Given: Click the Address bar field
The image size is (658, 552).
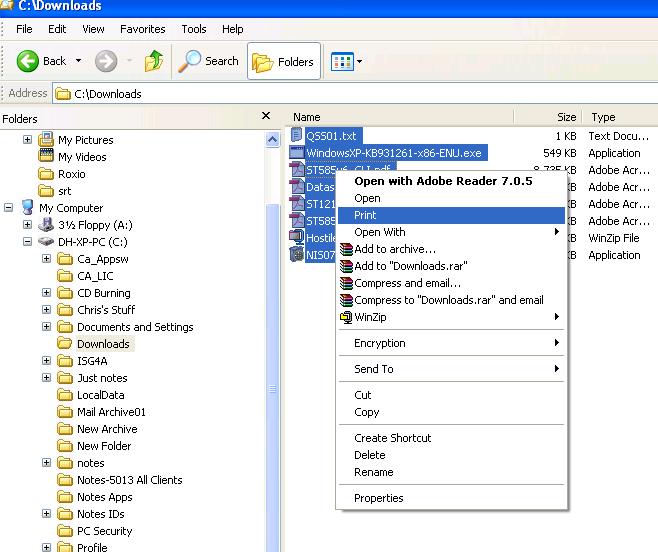Looking at the screenshot, I should pyautogui.click(x=355, y=94).
